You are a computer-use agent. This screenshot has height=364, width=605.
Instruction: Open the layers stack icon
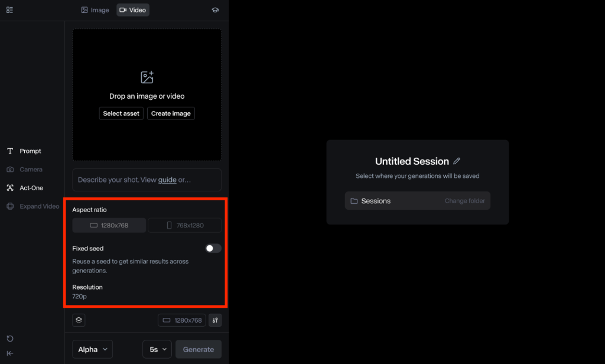(79, 320)
